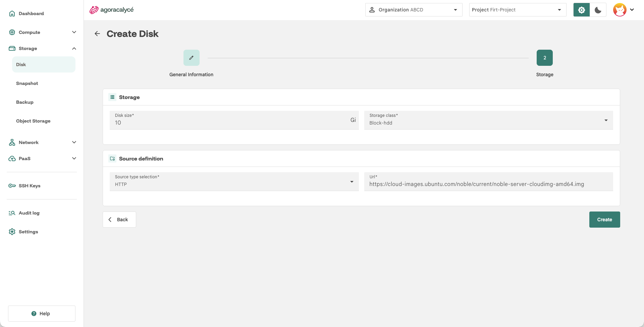Click the back arrow beside Create Disk
This screenshot has height=327, width=644.
(97, 34)
